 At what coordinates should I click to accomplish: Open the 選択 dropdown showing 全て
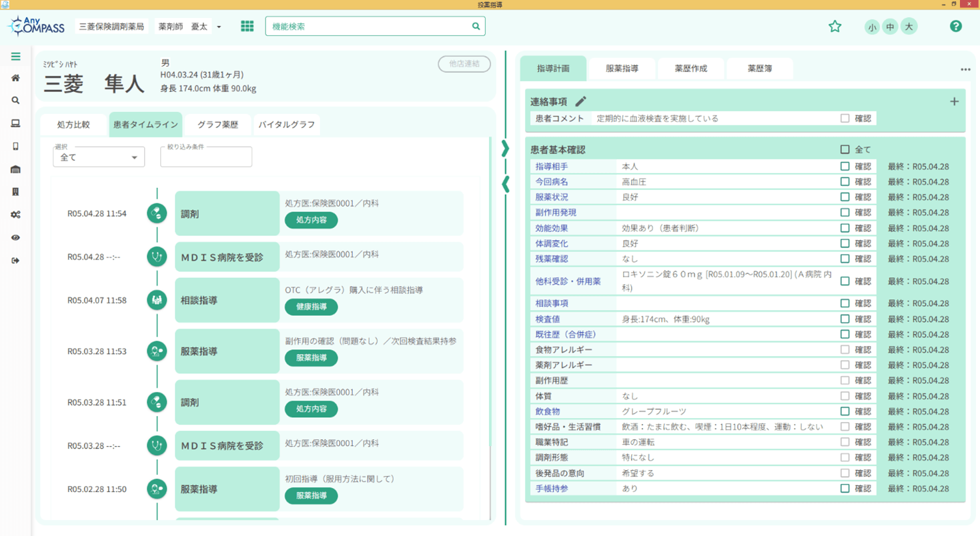pyautogui.click(x=99, y=157)
